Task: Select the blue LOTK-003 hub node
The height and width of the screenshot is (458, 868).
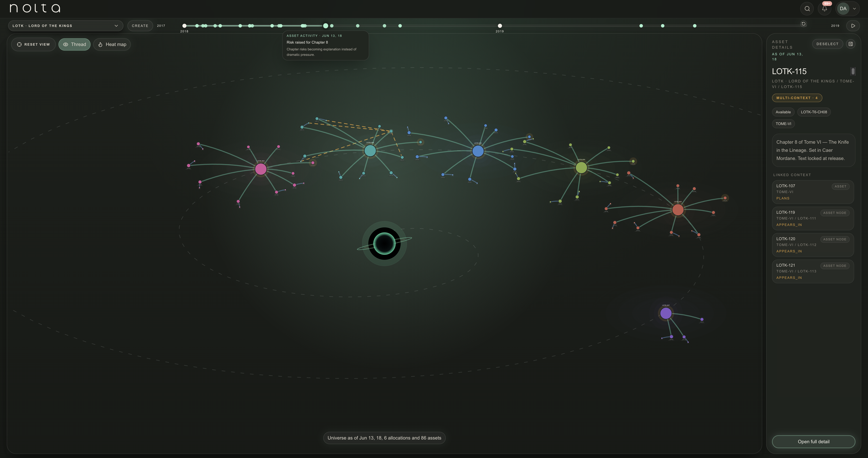Action: [478, 151]
